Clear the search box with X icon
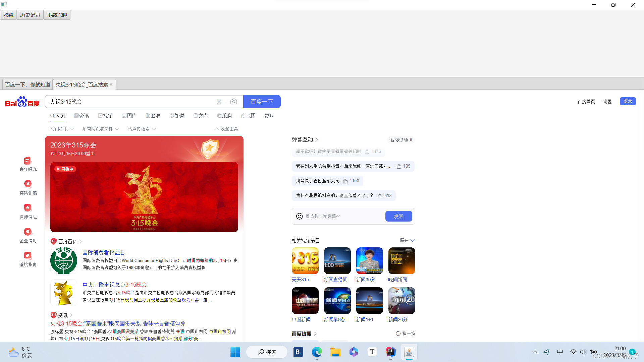This screenshot has height=362, width=644. [x=219, y=102]
